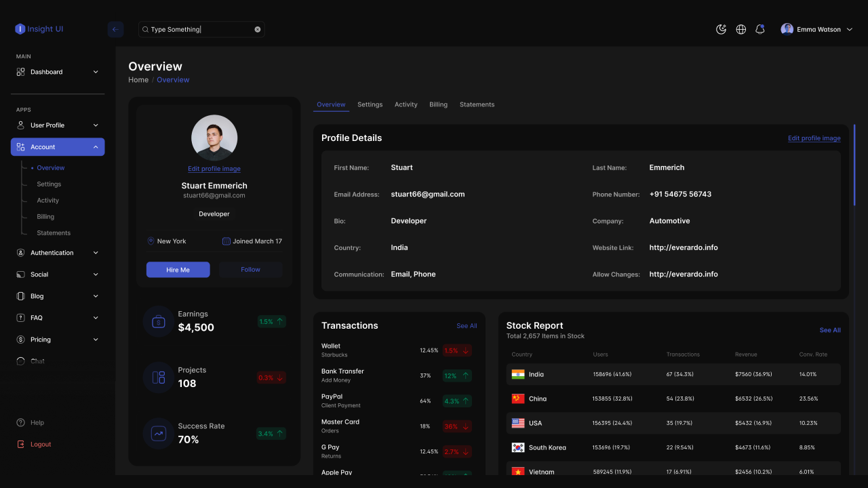Click the Help icon in sidebar
Image resolution: width=868 pixels, height=488 pixels.
pos(21,422)
